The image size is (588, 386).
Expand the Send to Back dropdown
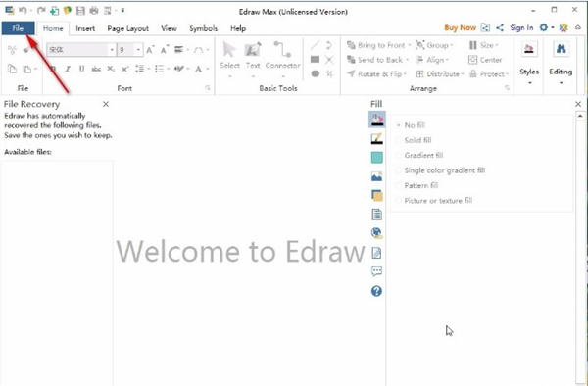[407, 60]
